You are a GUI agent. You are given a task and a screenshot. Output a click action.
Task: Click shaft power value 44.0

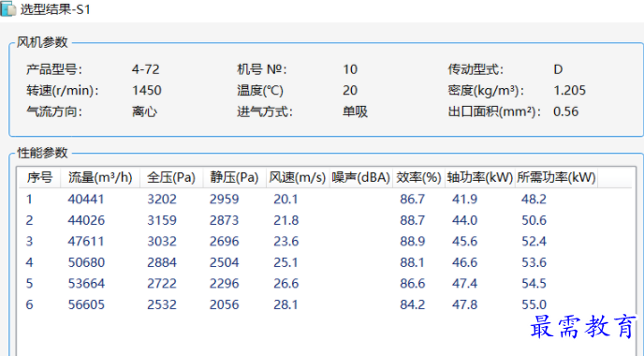464,220
